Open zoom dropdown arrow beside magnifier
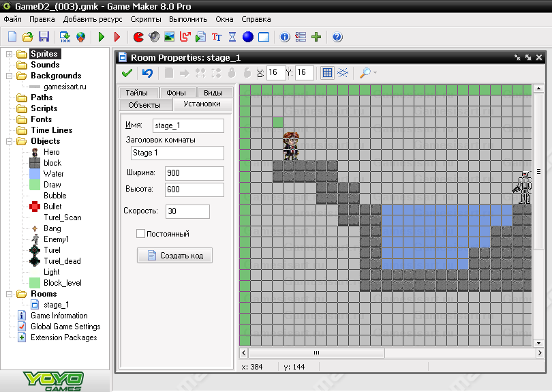Image resolution: width=552 pixels, height=392 pixels. (375, 72)
